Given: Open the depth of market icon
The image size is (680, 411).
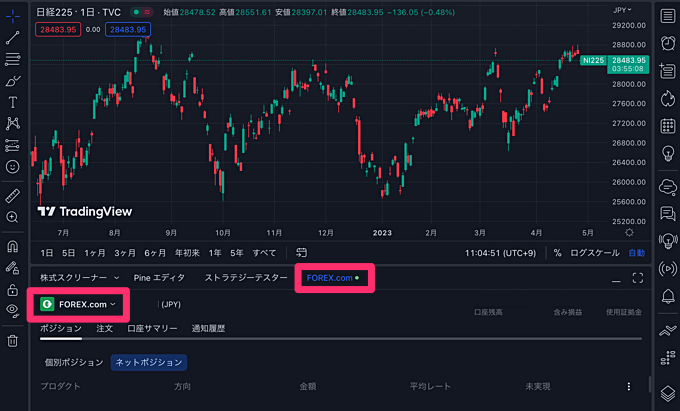Looking at the screenshot, I should (x=668, y=359).
